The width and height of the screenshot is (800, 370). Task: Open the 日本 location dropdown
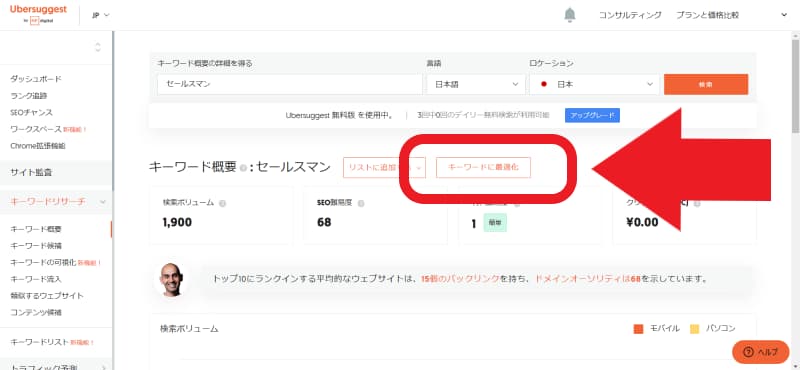(x=594, y=84)
